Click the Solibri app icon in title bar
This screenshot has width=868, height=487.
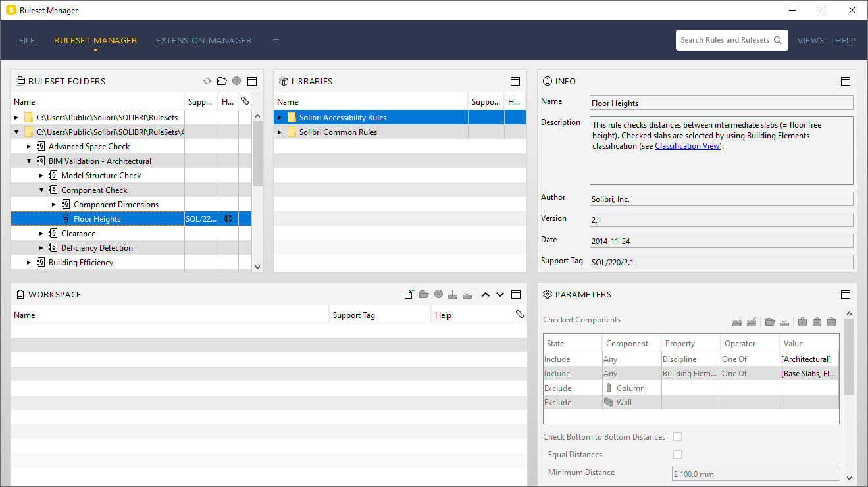(x=11, y=10)
